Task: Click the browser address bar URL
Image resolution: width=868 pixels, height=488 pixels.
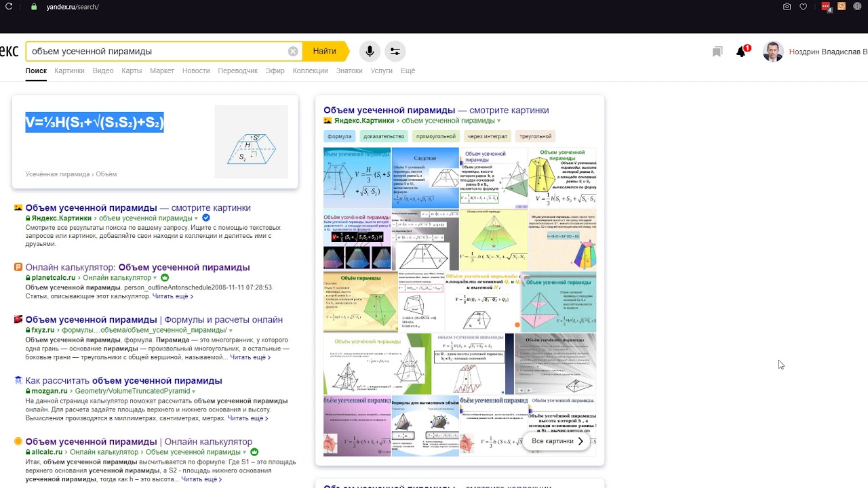Action: [x=73, y=7]
